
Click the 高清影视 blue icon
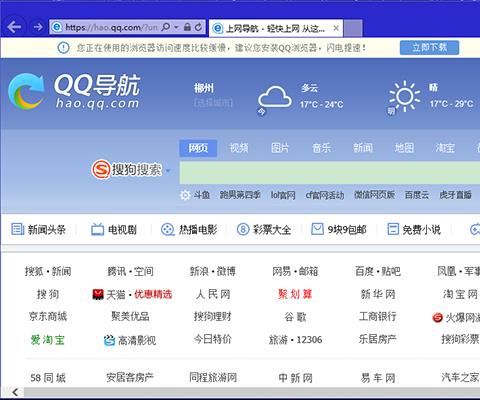(109, 340)
